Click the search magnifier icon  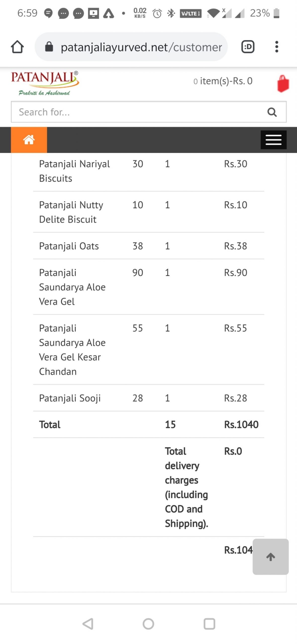click(272, 112)
